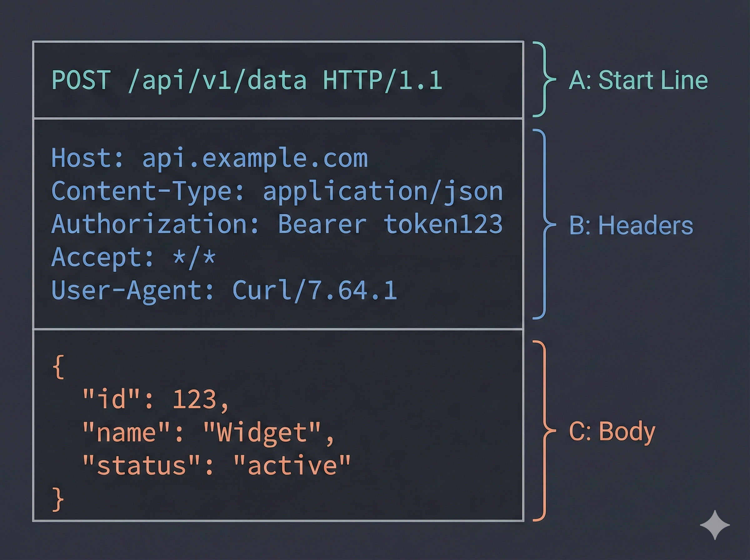Click the Accept: */* header line
Screen dimensions: 750x560
pyautogui.click(x=133, y=257)
